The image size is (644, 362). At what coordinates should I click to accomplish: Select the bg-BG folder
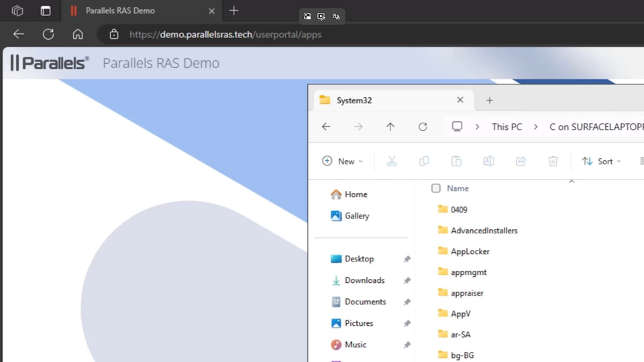point(455,355)
